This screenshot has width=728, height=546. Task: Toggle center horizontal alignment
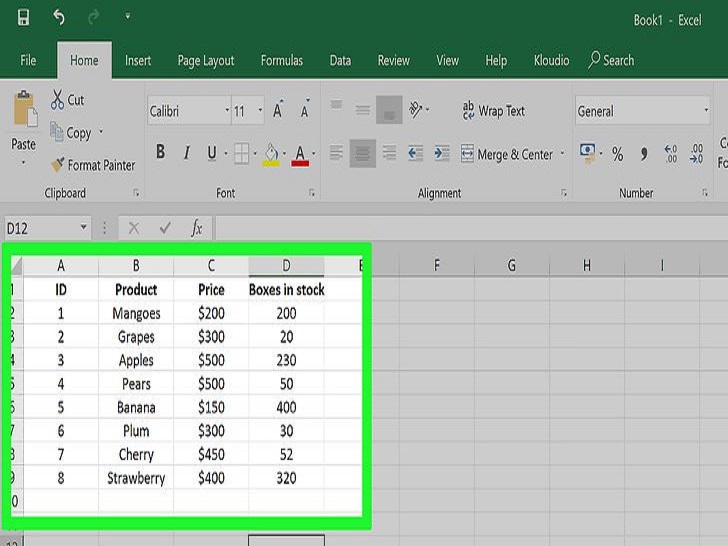point(363,153)
